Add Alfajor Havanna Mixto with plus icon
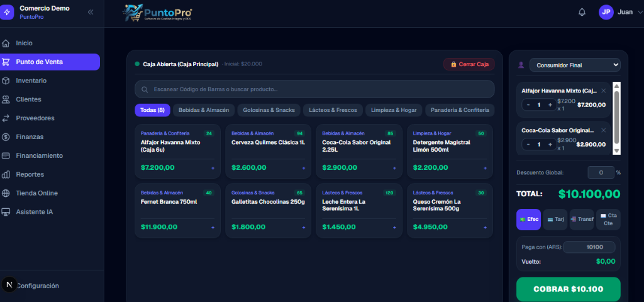Screen dimensions: 644x302 click(213, 168)
